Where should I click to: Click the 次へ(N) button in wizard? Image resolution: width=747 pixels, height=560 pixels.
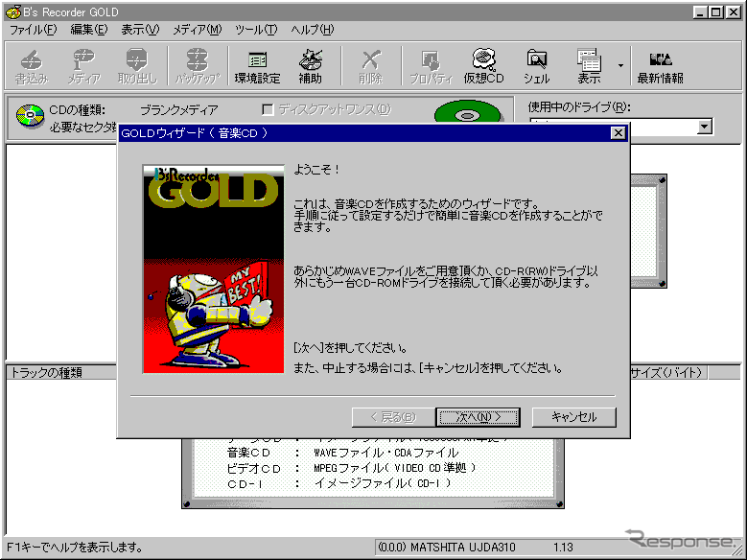478,417
